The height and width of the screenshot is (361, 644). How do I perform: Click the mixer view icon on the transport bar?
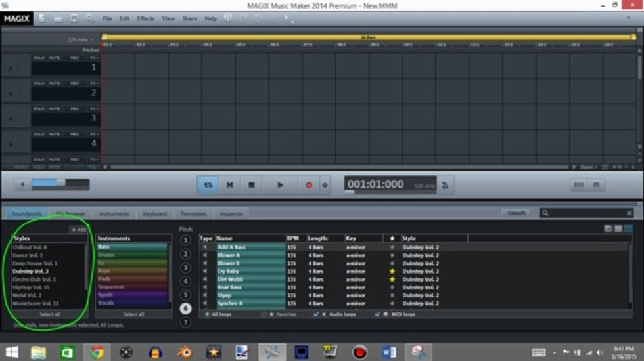coord(578,185)
